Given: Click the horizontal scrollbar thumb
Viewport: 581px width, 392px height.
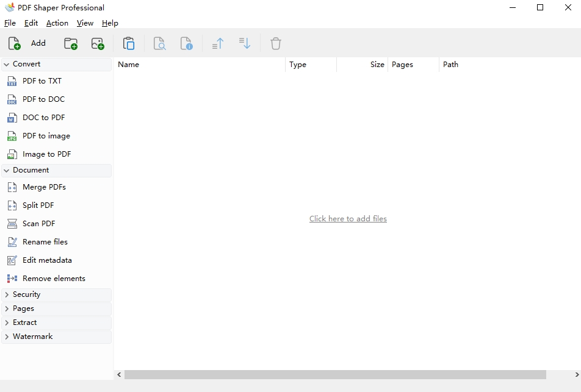Looking at the screenshot, I should click(x=335, y=374).
